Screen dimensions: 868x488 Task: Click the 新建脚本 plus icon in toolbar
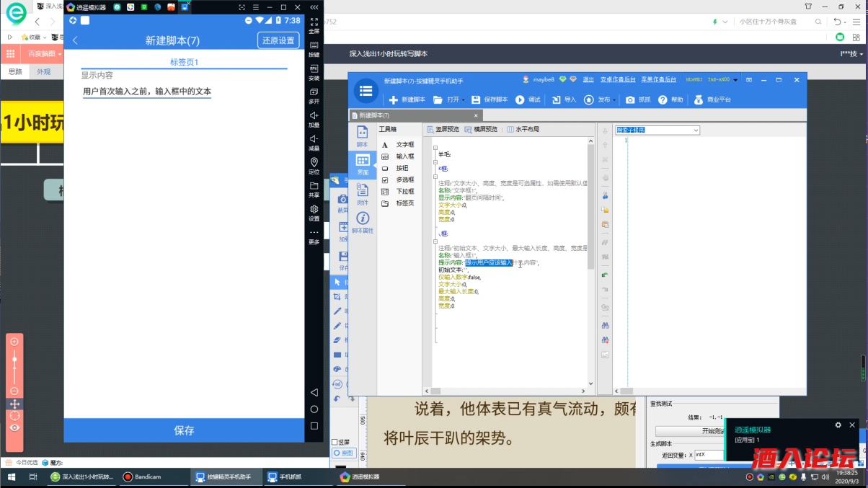[x=394, y=100]
